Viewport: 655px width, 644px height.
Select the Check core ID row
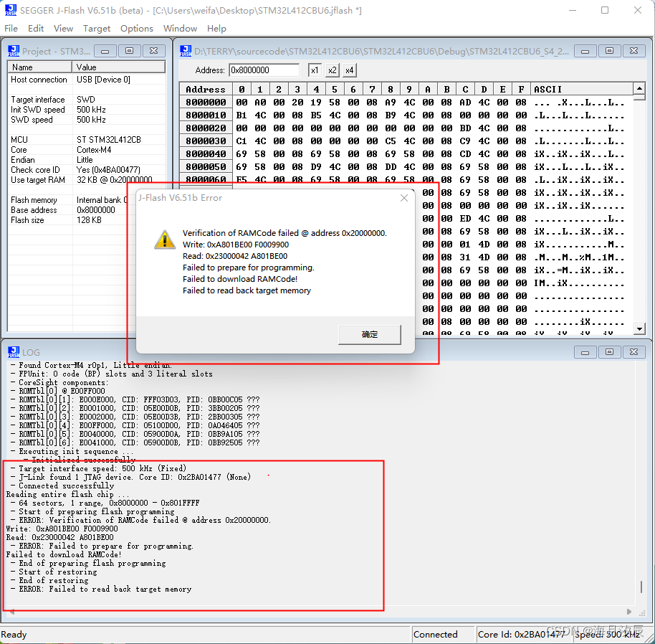coord(87,170)
